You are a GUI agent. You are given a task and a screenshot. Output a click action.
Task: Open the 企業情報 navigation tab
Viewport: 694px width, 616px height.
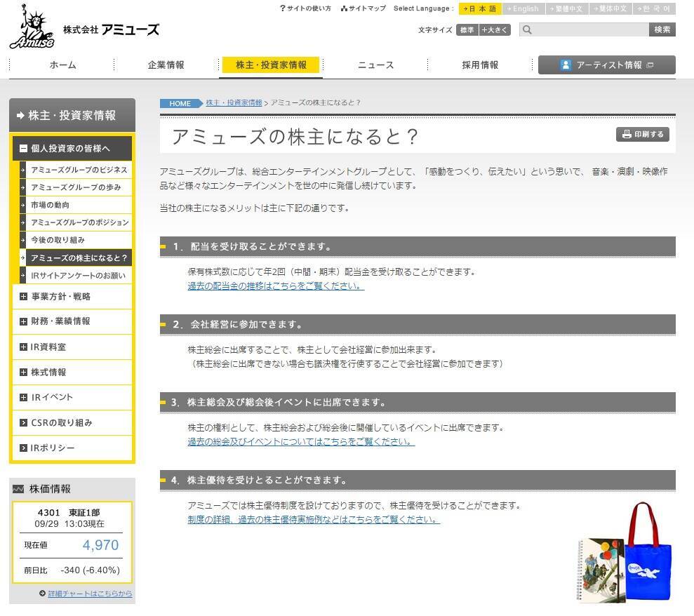tap(166, 65)
